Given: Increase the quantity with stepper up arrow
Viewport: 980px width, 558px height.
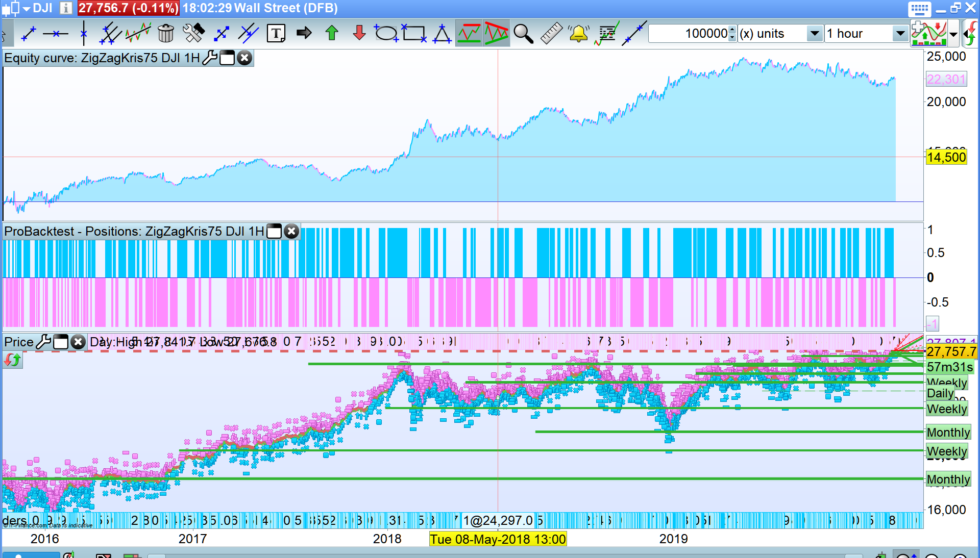Looking at the screenshot, I should tap(732, 30).
